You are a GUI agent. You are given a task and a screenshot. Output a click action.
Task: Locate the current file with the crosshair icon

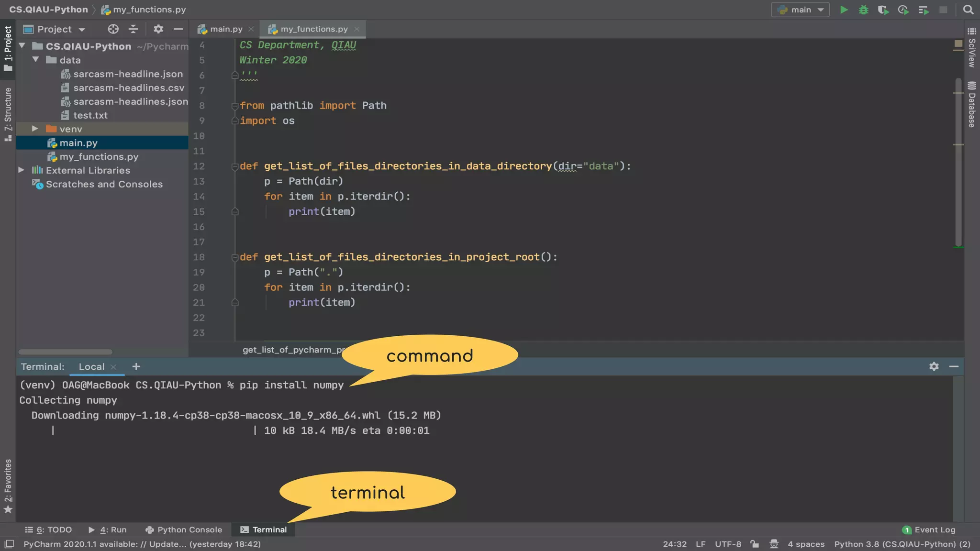point(113,29)
